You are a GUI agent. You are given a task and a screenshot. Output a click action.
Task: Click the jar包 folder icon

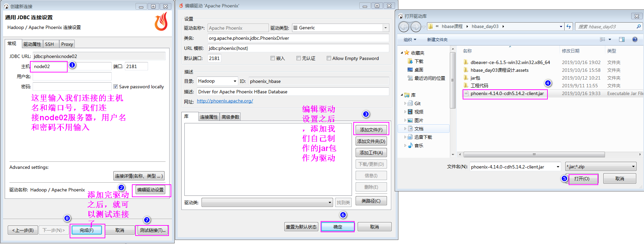pos(466,78)
